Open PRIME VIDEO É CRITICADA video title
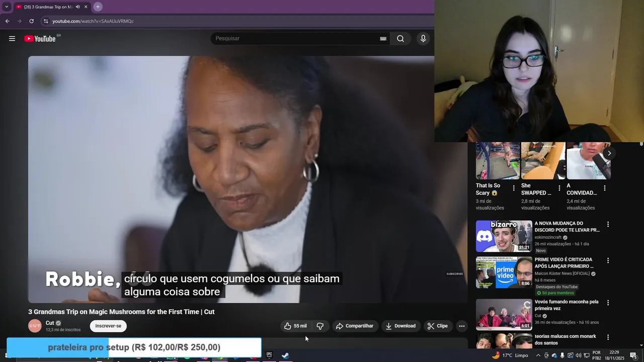644x362 pixels. click(564, 263)
